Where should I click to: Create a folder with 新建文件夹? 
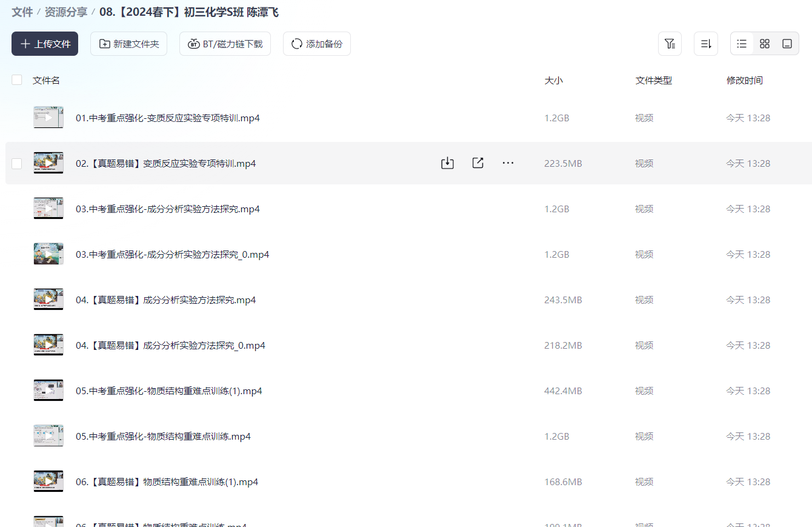128,43
